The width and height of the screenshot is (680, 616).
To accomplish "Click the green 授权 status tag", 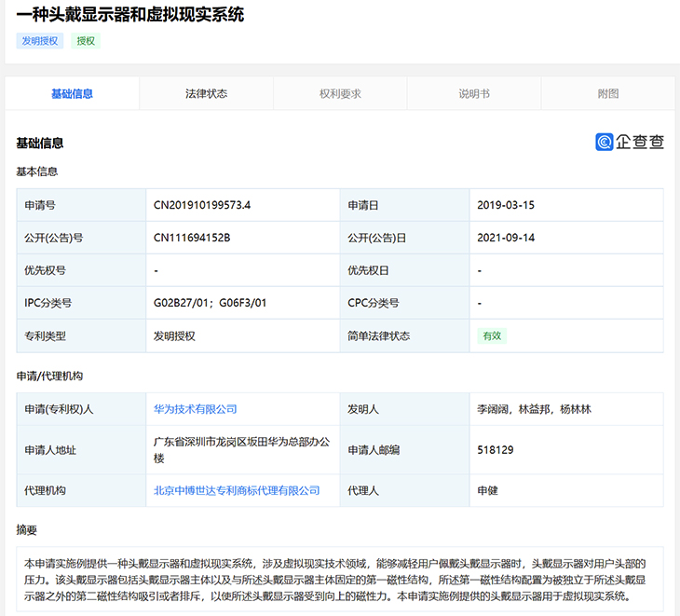I will click(x=86, y=41).
